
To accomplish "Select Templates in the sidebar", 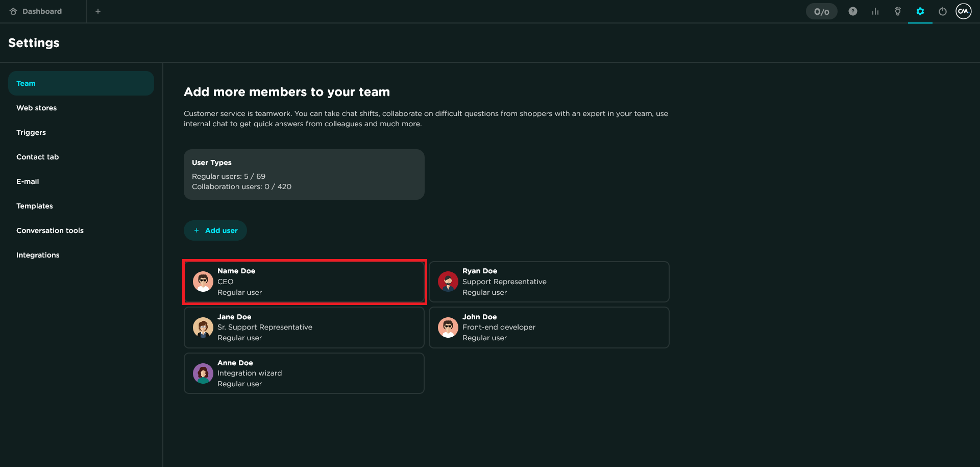I will click(x=35, y=206).
